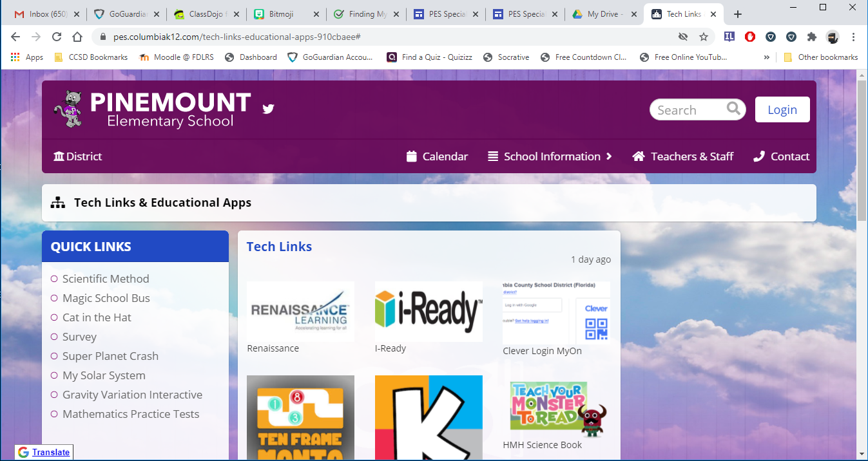The image size is (868, 461).
Task: Click the District menu link
Action: 77,156
